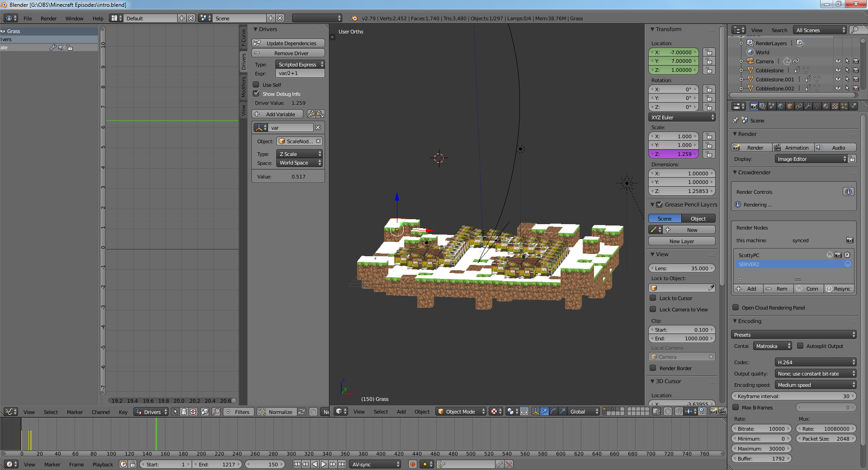Adjust the Lens 35.000 slider

click(x=682, y=268)
